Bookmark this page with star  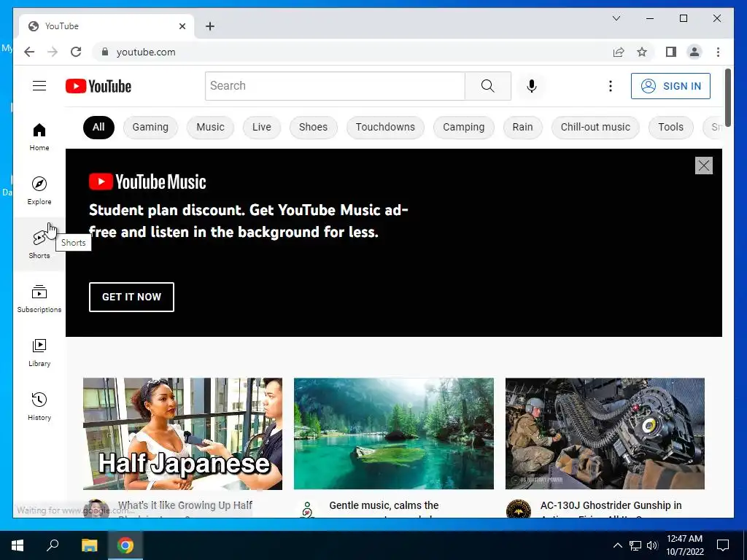[x=642, y=52]
